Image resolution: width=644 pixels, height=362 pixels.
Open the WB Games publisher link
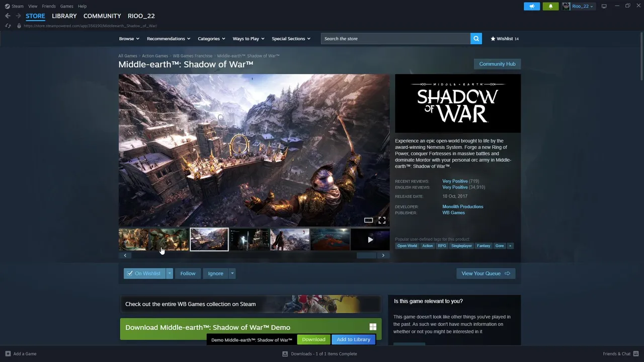pos(453,213)
